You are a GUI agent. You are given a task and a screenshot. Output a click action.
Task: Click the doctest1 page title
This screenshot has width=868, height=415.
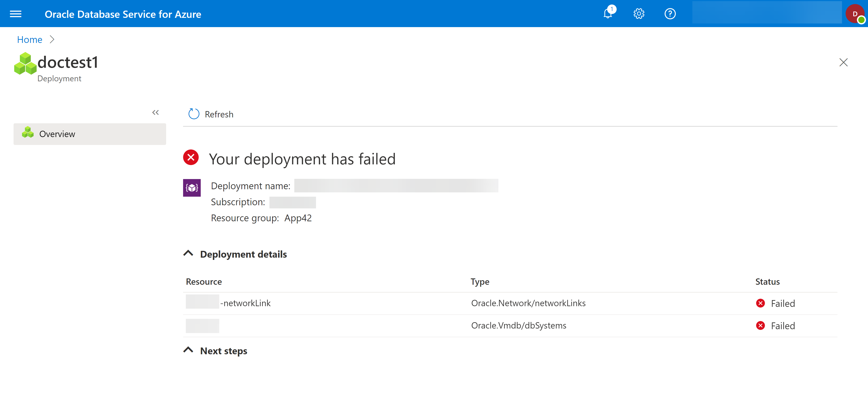tap(68, 62)
